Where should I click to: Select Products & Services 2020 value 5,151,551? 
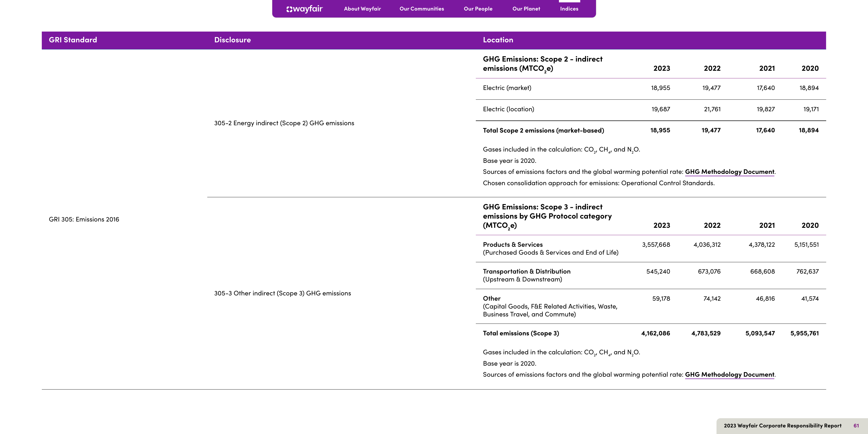[x=806, y=245]
